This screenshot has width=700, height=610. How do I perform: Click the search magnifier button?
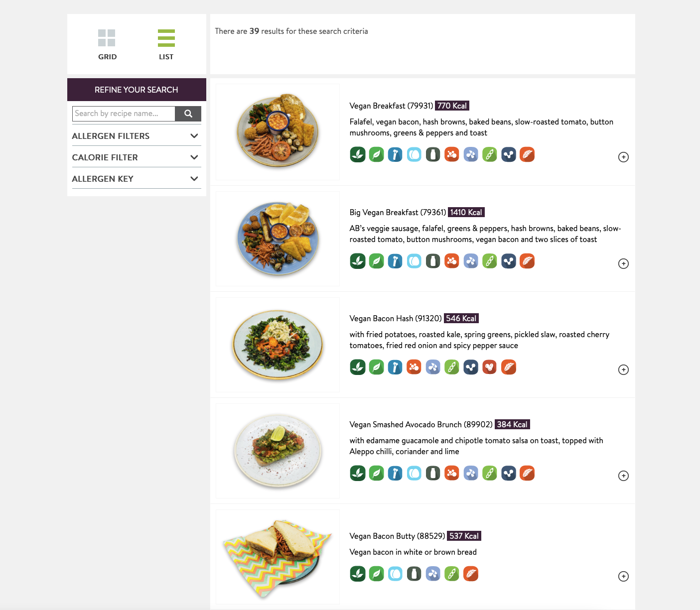(x=188, y=114)
